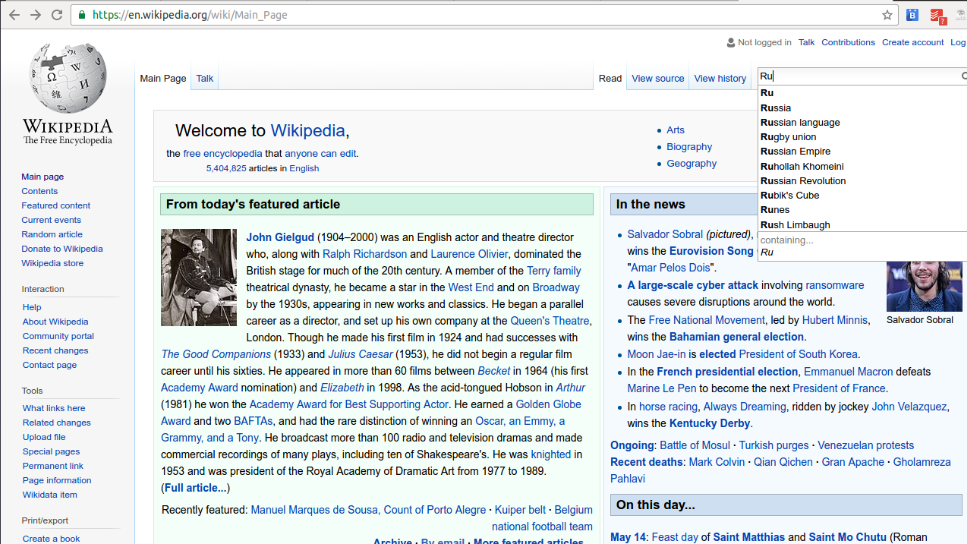Select the Main Page tab
The image size is (967, 544).
[163, 78]
